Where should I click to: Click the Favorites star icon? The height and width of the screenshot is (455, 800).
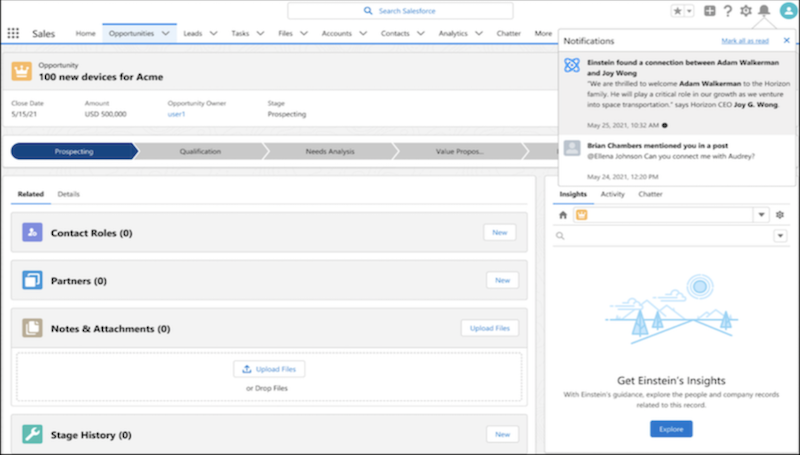(678, 11)
